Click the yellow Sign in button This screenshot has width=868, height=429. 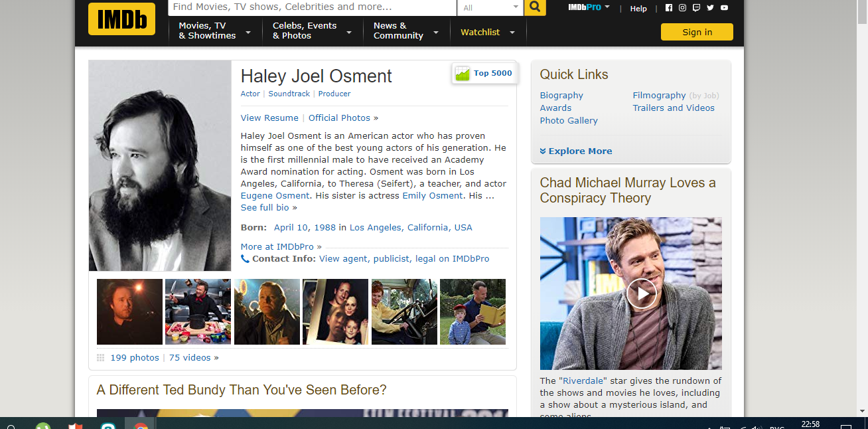tap(697, 32)
